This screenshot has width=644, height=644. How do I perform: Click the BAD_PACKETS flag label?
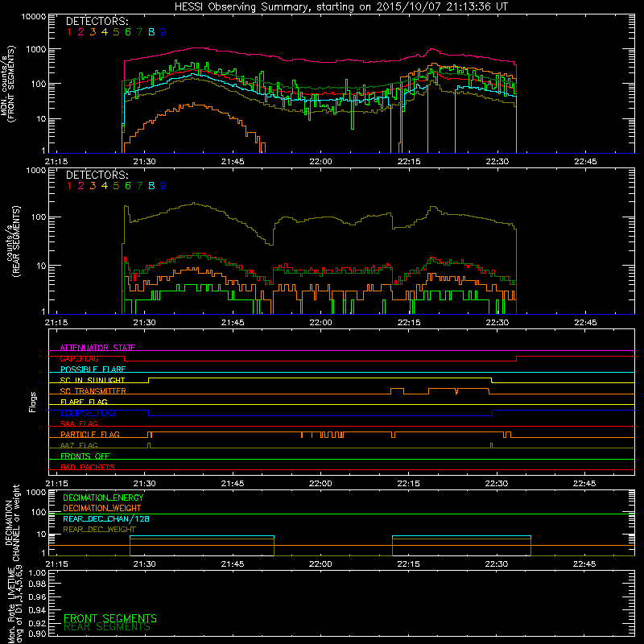tap(88, 467)
